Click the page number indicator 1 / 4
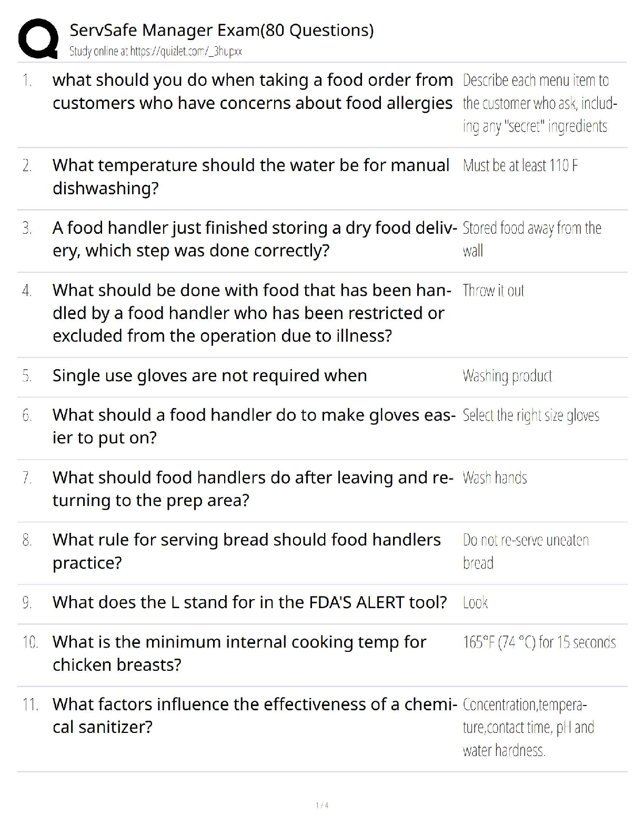Image resolution: width=644 pixels, height=834 pixels. click(322, 805)
